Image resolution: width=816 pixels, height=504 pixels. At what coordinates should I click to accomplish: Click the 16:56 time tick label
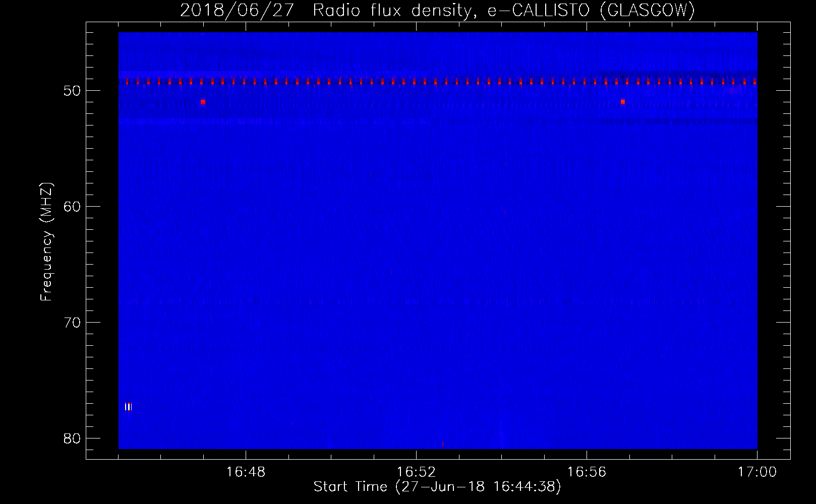click(587, 472)
